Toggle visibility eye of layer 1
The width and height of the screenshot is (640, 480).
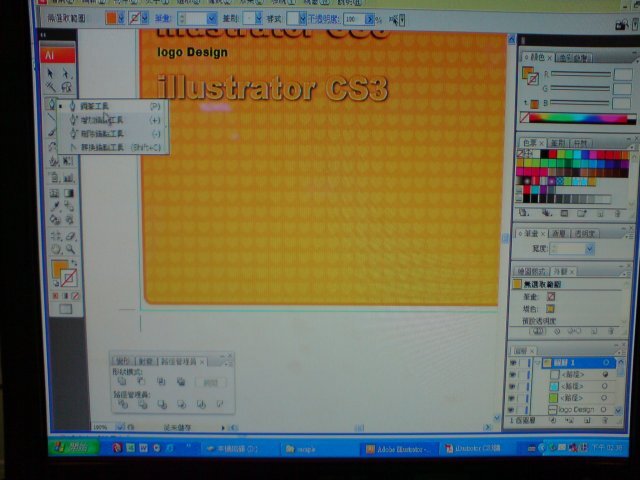point(513,362)
